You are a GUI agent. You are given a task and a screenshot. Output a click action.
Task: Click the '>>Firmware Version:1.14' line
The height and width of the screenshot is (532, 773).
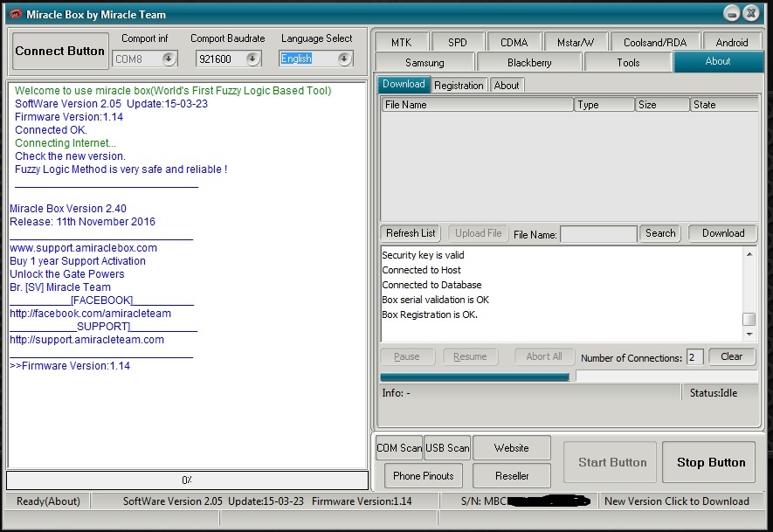tap(70, 366)
